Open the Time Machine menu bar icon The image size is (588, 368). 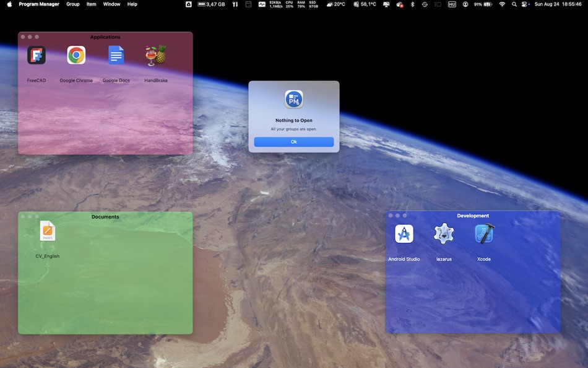pyautogui.click(x=425, y=4)
